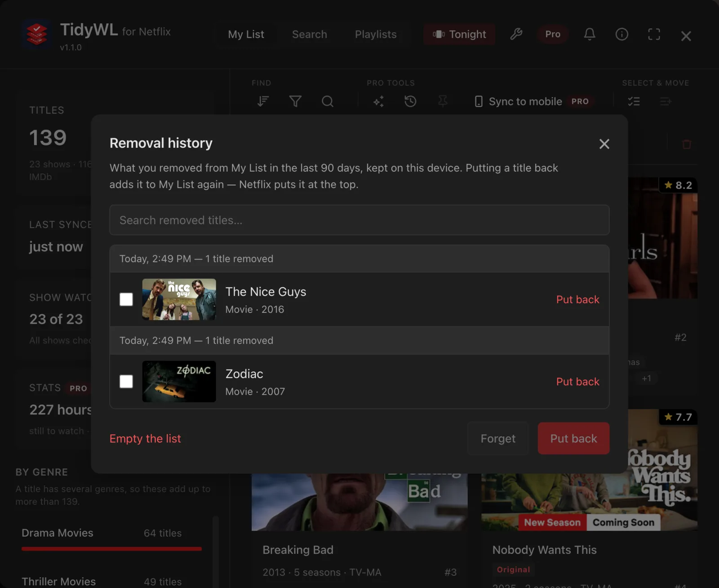Click Empty the list
719x588 pixels.
(x=145, y=438)
